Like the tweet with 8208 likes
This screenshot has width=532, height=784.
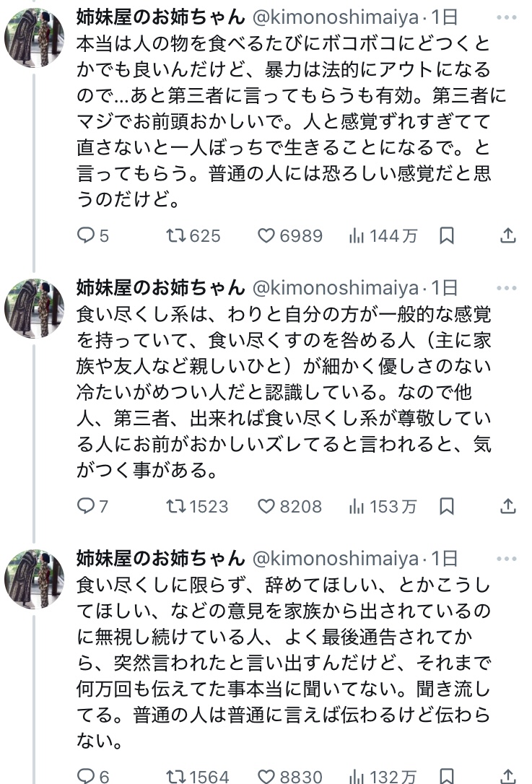tap(268, 507)
